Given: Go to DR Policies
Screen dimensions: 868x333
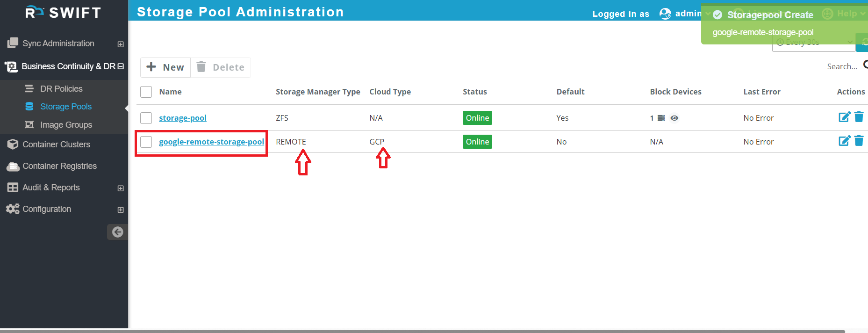Looking at the screenshot, I should coord(61,89).
